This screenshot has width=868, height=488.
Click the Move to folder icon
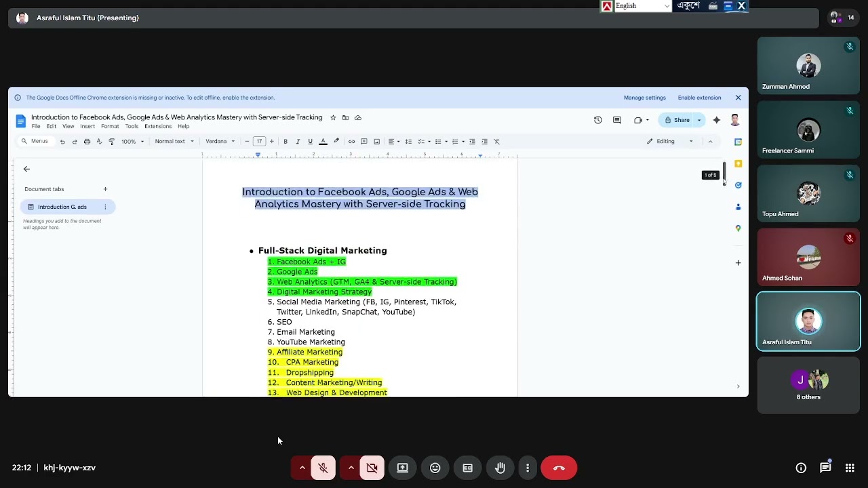coord(345,118)
